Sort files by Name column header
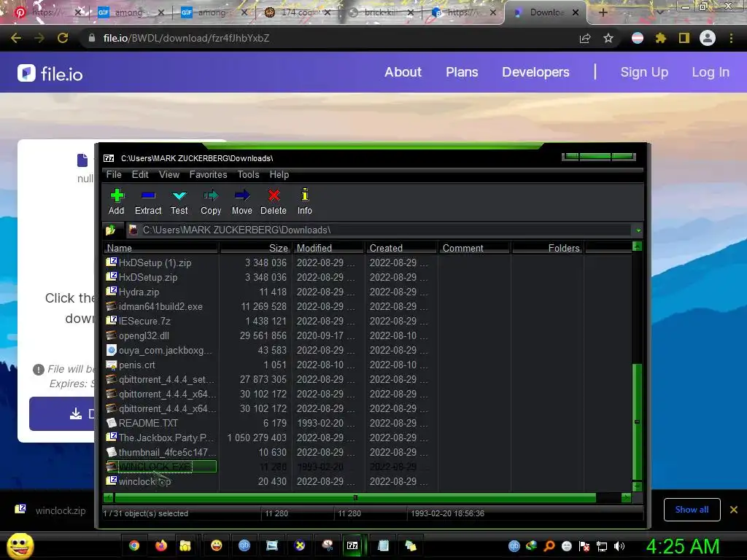The height and width of the screenshot is (560, 747). click(x=161, y=248)
